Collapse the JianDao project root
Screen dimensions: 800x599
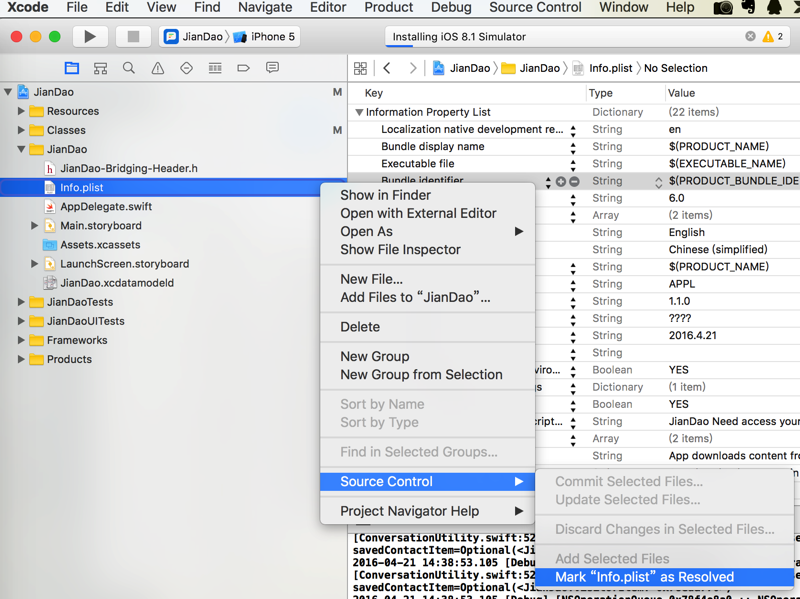tap(8, 92)
